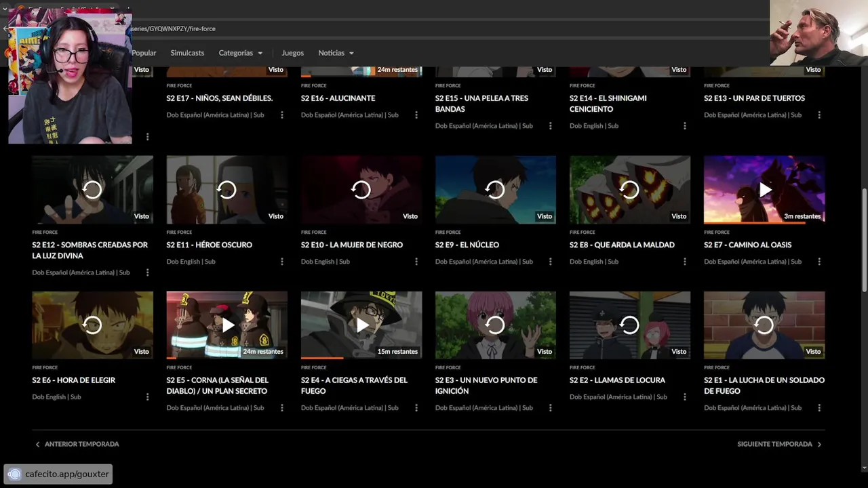Open S2 E12 Sombras Creadas title link
868x488 pixels.
coord(90,250)
